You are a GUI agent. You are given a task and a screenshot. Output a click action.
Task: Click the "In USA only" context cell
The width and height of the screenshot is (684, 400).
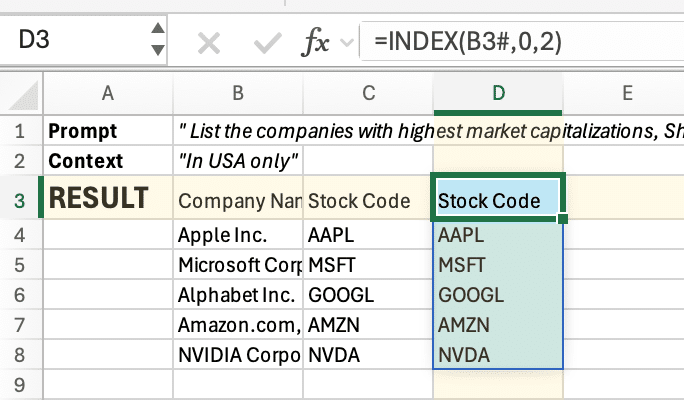(237, 160)
